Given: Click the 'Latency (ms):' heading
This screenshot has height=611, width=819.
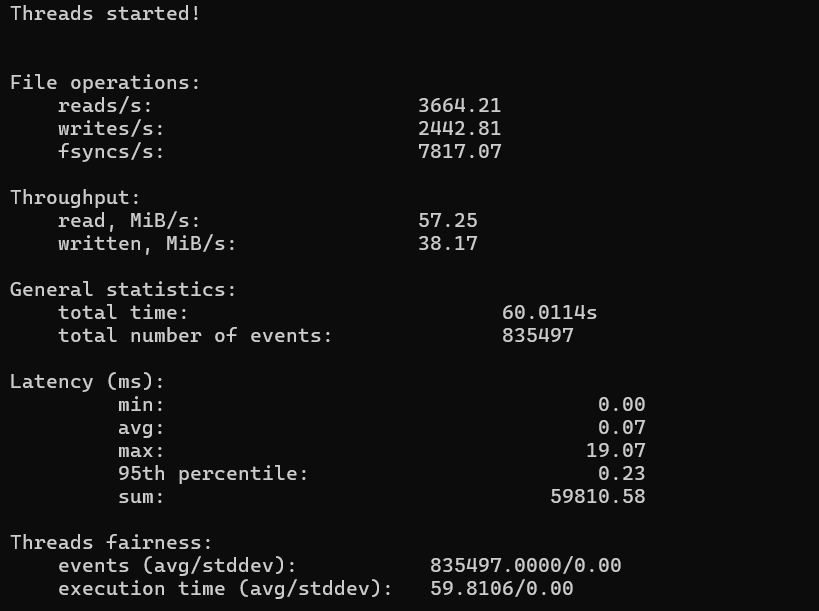Looking at the screenshot, I should pyautogui.click(x=87, y=381).
